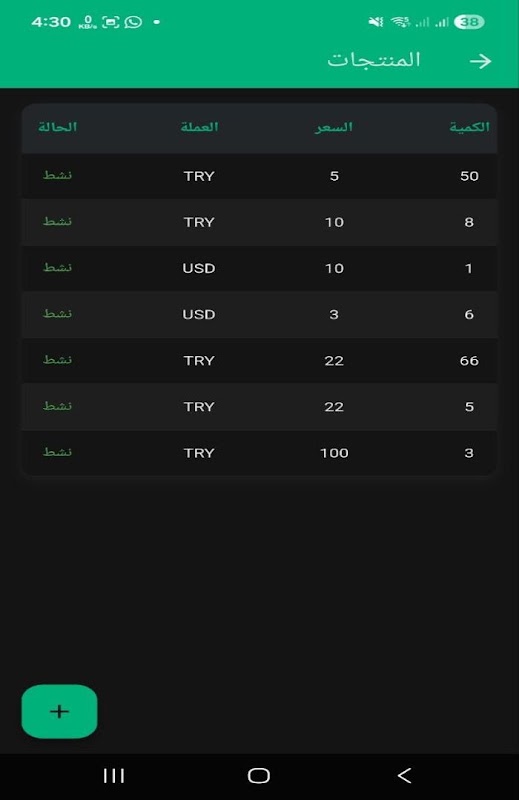Tap نشط status in quantity 66 row
The height and width of the screenshot is (800, 519).
coord(57,360)
